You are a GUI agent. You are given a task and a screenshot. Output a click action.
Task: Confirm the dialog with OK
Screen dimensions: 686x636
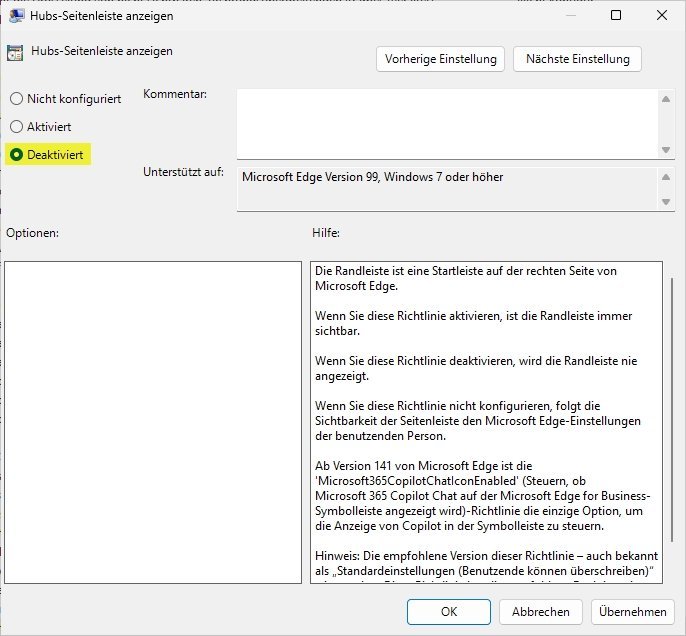tap(449, 611)
